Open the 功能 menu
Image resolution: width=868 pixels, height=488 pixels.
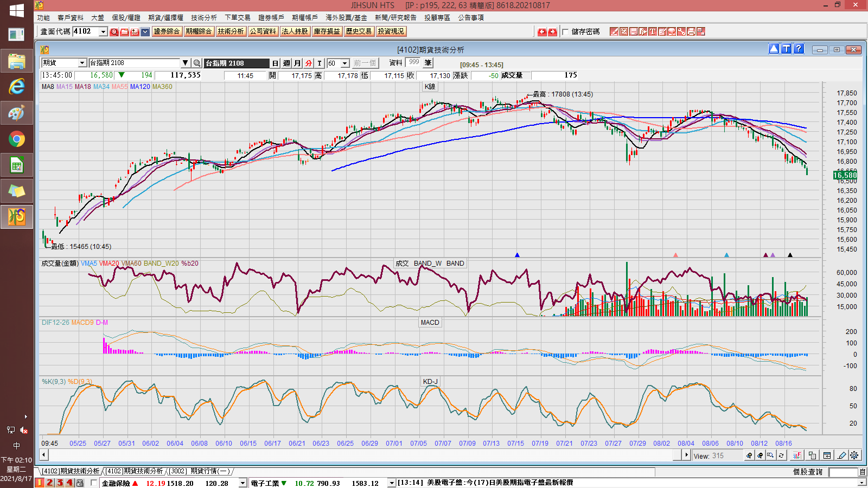pyautogui.click(x=43, y=18)
